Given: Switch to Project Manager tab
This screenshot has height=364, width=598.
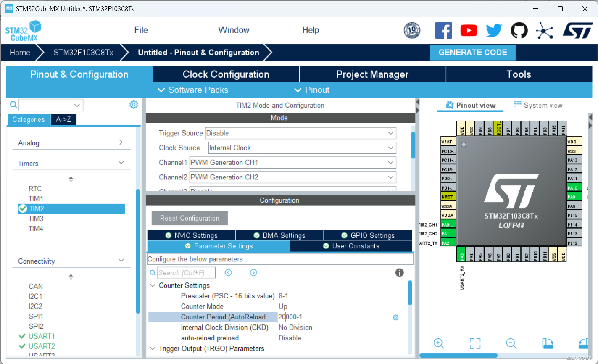Looking at the screenshot, I should pyautogui.click(x=372, y=74).
